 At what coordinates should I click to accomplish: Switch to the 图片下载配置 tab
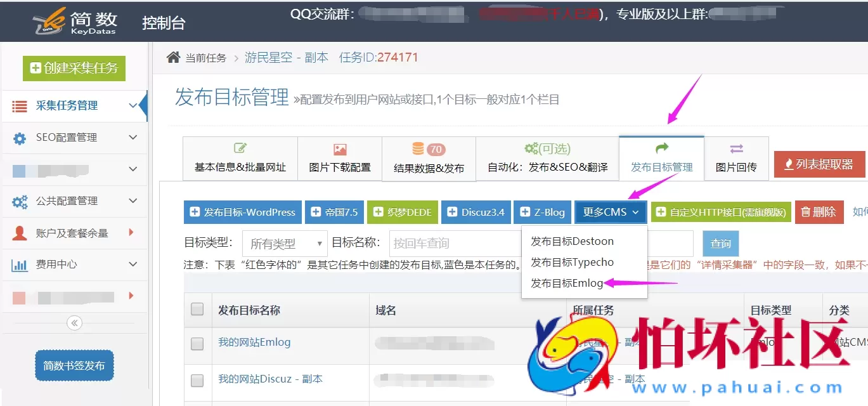(339, 159)
